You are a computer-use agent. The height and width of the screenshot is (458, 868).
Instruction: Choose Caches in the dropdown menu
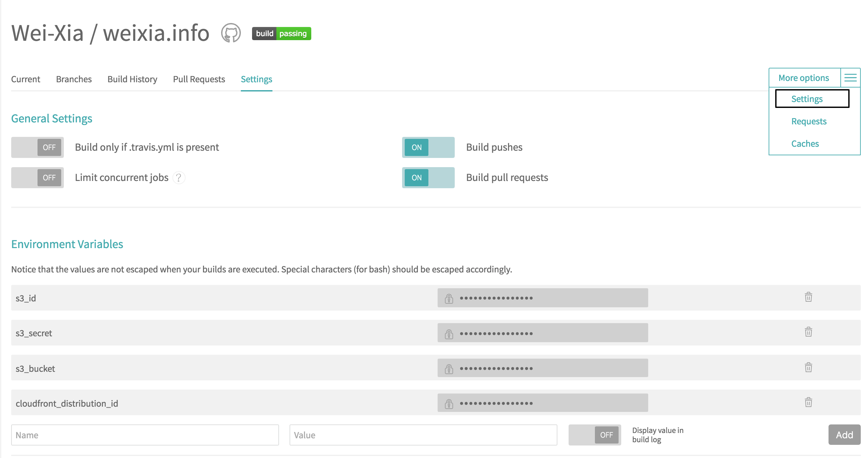pos(804,144)
